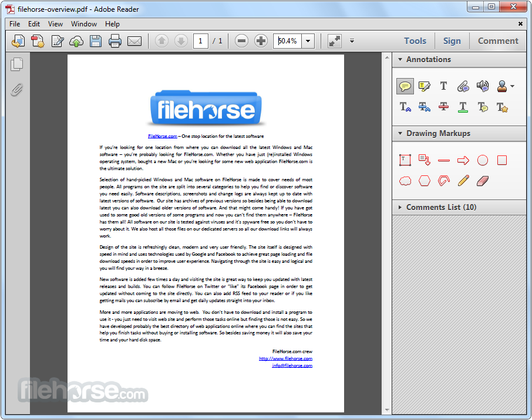
Task: Select the Line drawing tool
Action: [x=443, y=160]
